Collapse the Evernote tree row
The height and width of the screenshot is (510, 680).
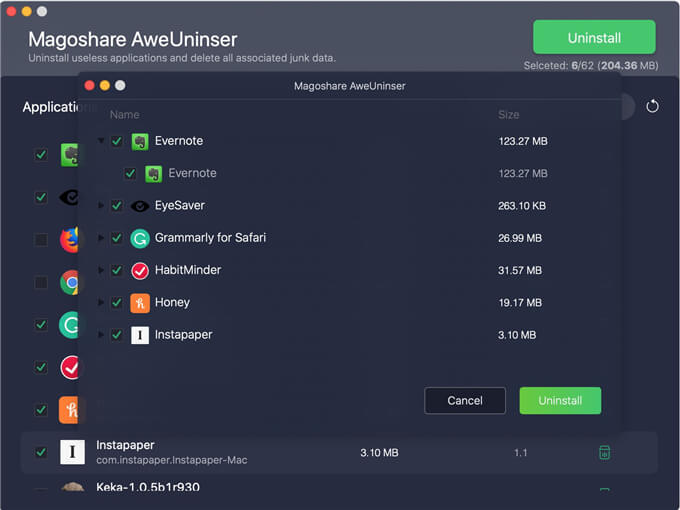coord(101,141)
